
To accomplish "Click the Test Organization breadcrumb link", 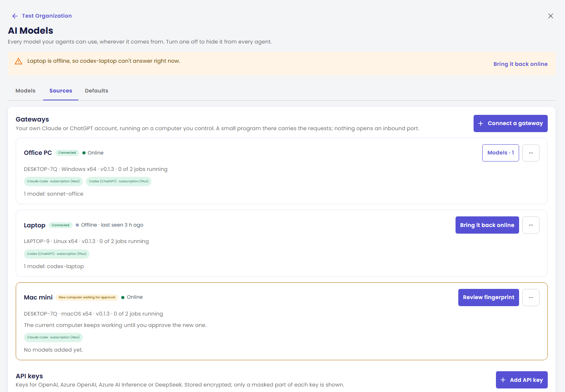I will pyautogui.click(x=47, y=16).
